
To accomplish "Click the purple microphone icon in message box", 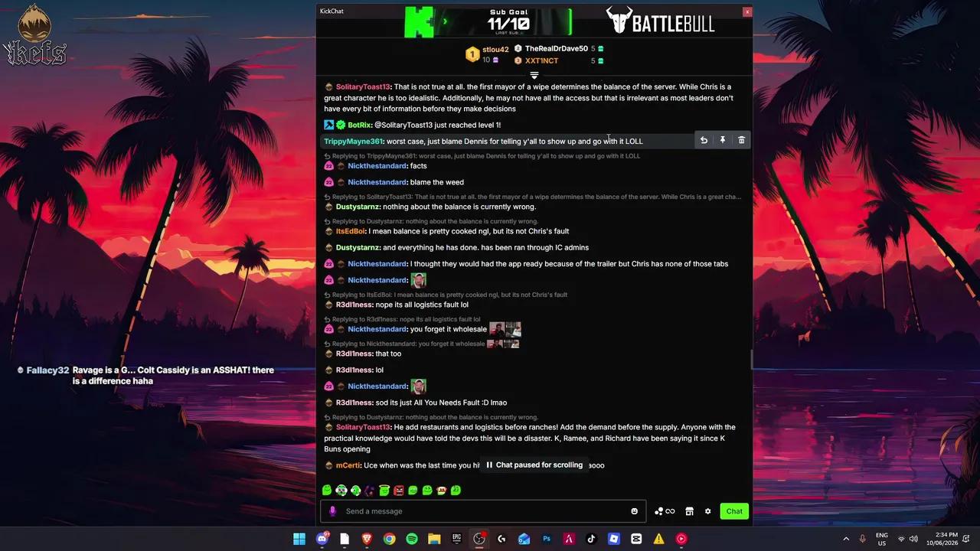I will click(332, 511).
